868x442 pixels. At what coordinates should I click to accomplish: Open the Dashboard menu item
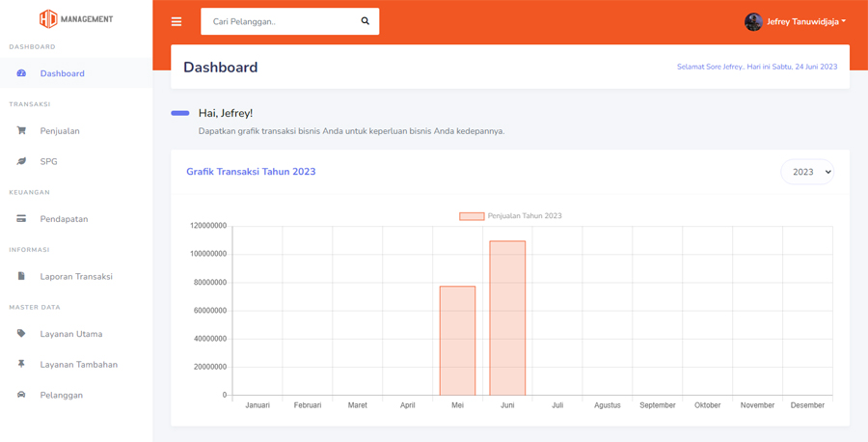76,73
